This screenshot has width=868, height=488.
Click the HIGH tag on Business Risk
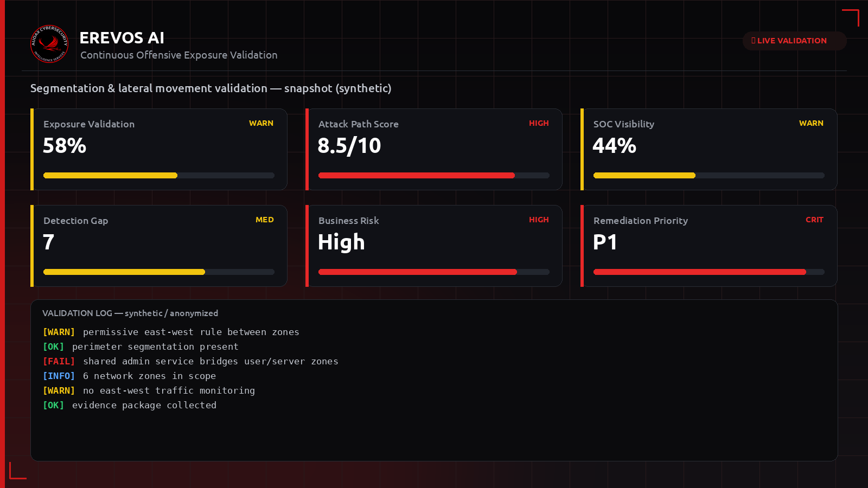coord(539,220)
